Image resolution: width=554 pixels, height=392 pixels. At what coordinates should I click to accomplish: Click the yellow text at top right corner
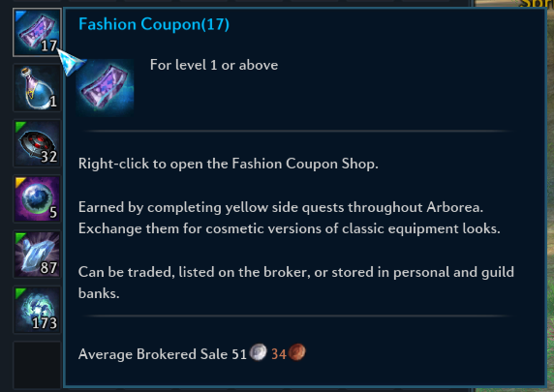coord(537,4)
